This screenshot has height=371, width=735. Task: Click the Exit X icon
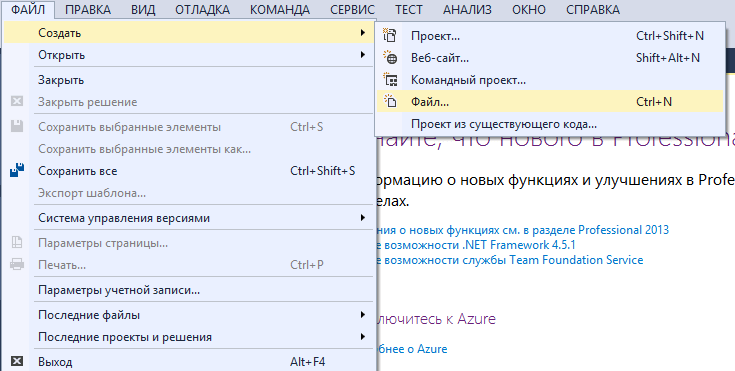pos(17,361)
